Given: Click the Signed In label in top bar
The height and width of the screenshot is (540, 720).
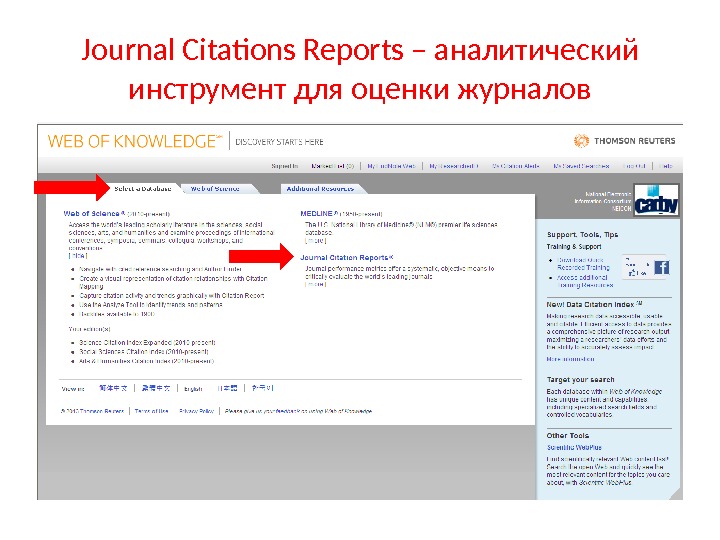Looking at the screenshot, I should [x=285, y=166].
